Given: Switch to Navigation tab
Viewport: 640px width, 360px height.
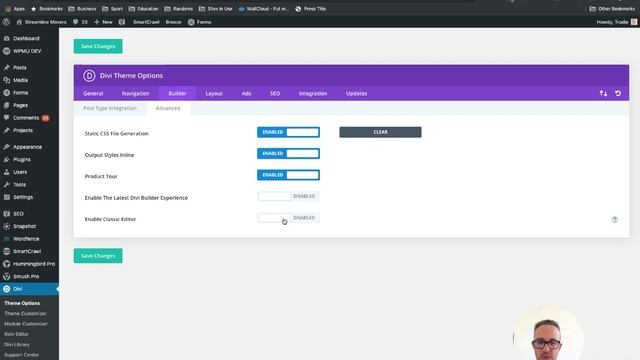Looking at the screenshot, I should click(x=136, y=93).
